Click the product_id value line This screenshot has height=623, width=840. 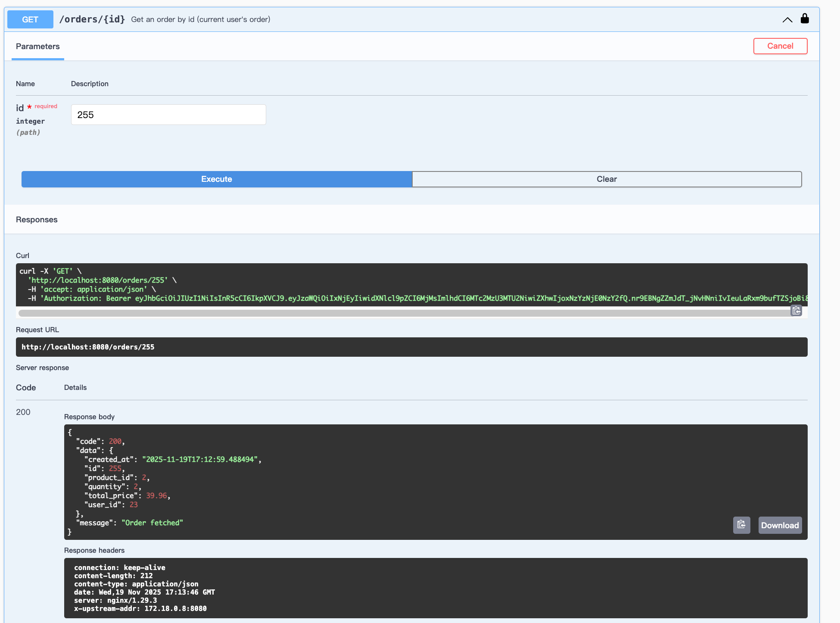(x=117, y=477)
